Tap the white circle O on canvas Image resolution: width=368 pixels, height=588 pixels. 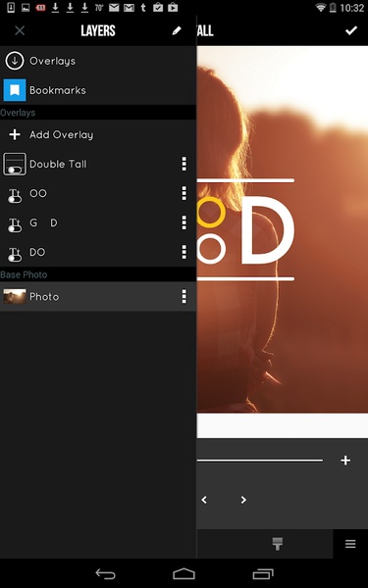click(x=211, y=248)
